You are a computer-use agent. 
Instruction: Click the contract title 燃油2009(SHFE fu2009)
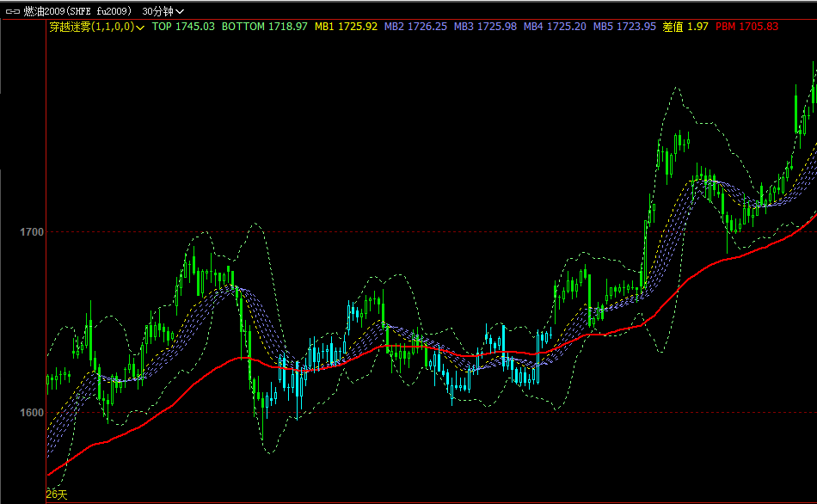[77, 11]
